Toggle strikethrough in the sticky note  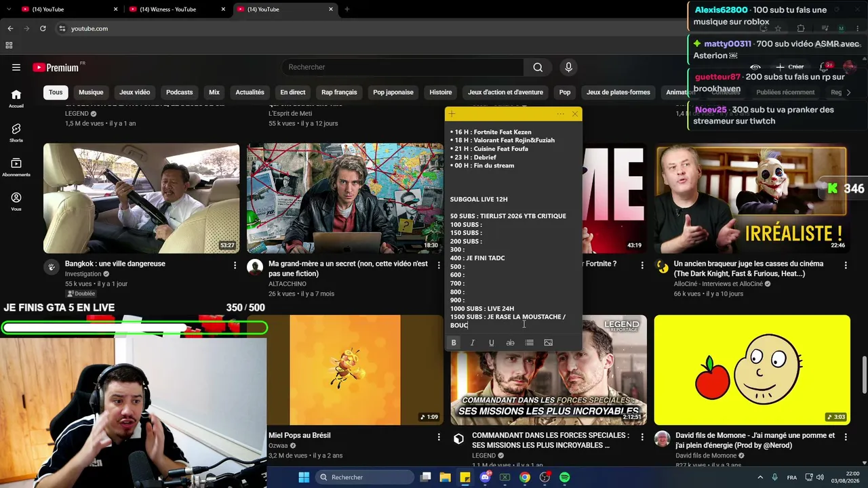(511, 343)
